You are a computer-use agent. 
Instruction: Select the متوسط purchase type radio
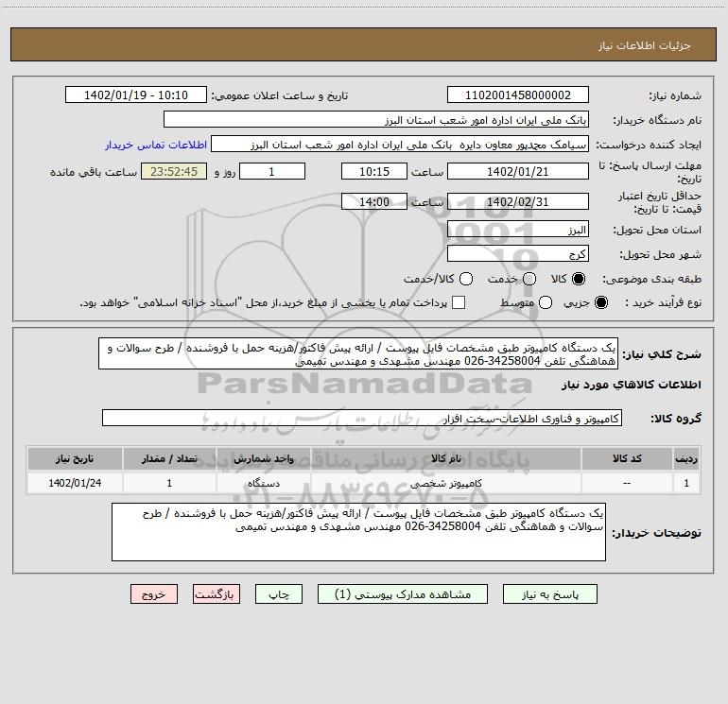tap(546, 302)
